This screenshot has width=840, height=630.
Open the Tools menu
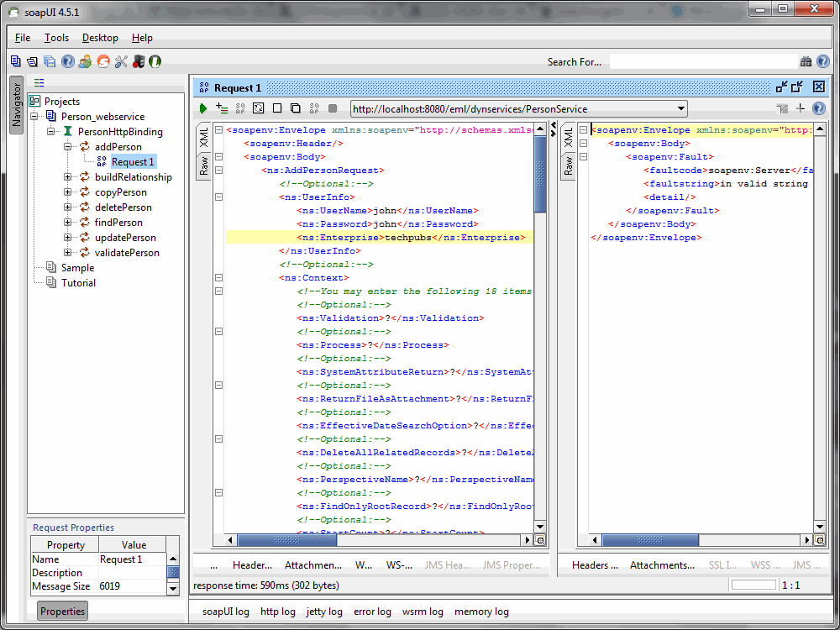[x=56, y=38]
